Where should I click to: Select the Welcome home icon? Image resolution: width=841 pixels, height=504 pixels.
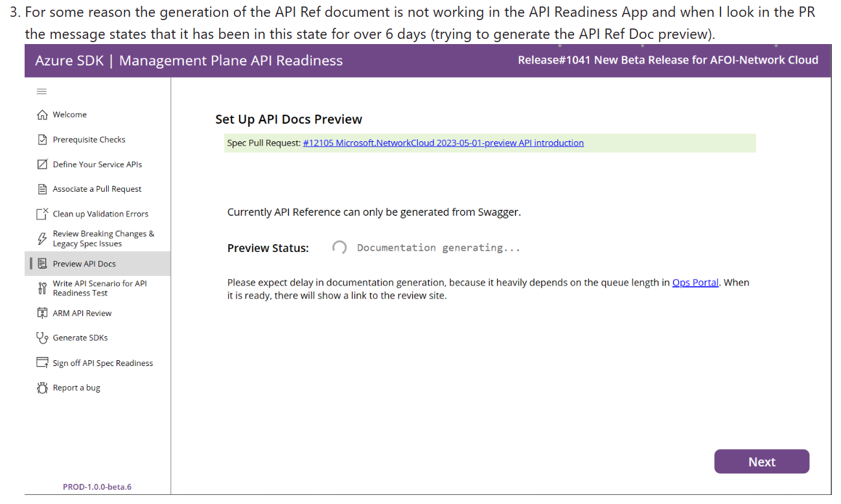42,114
